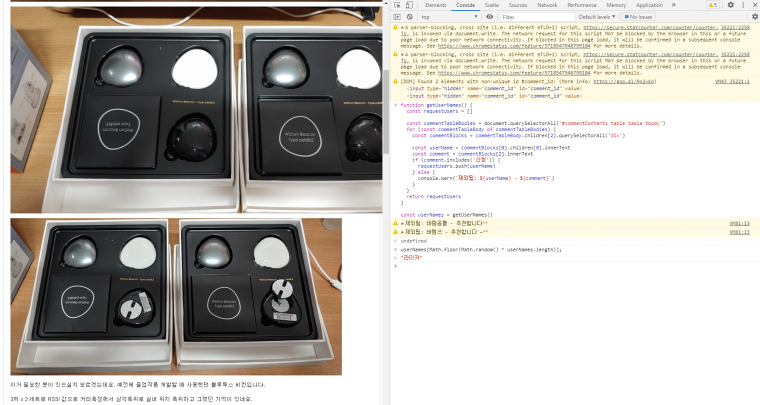Click the 'const userNames = getUserNames()' line

(446, 215)
